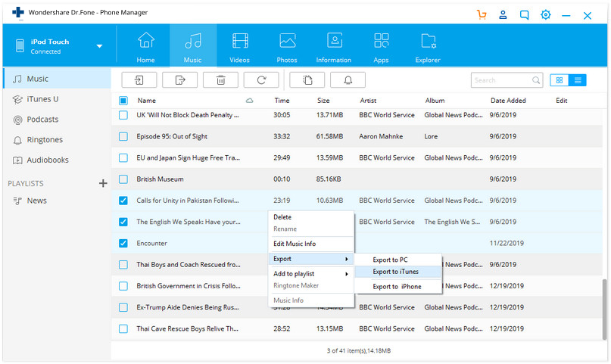The height and width of the screenshot is (364, 611).
Task: Sort by the Album column header
Action: 435,101
